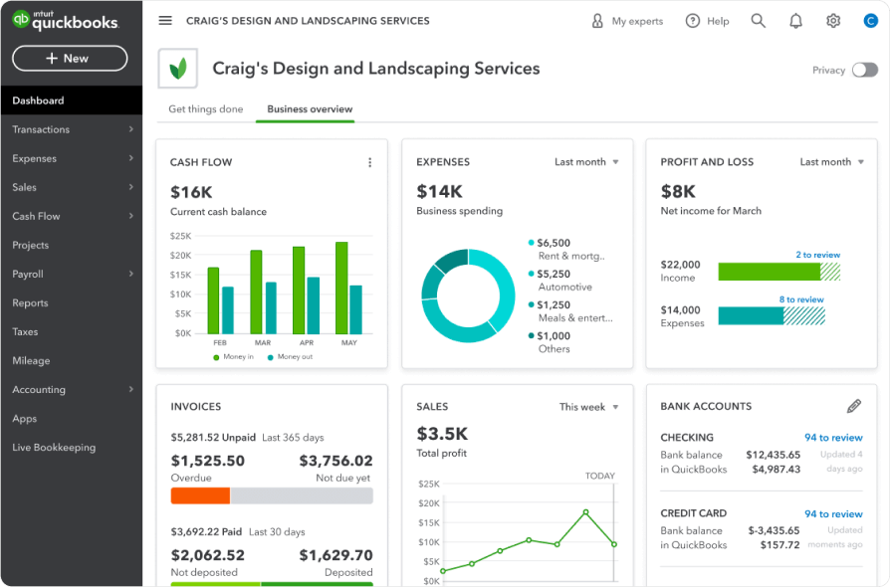Open Expenses Last month dropdown
890x588 pixels.
(586, 162)
